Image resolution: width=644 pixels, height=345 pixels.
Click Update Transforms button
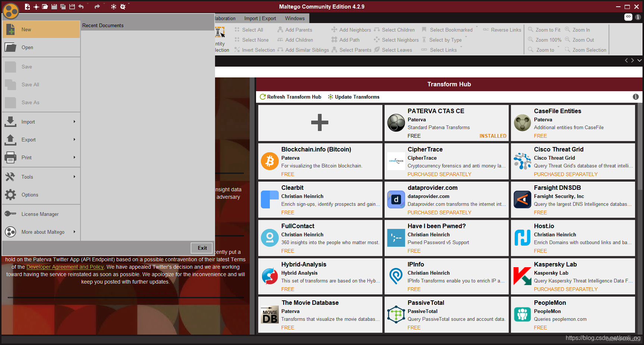point(353,97)
